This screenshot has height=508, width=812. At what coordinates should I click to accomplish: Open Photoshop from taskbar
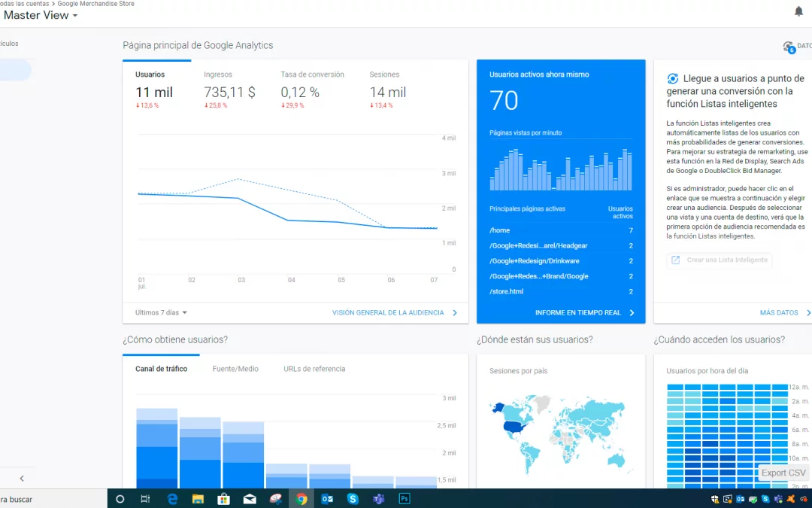[404, 499]
